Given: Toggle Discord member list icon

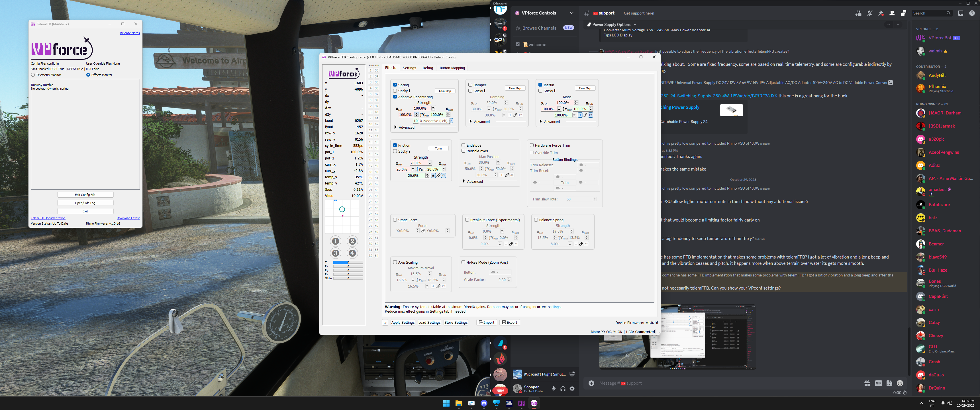Looking at the screenshot, I should (892, 13).
